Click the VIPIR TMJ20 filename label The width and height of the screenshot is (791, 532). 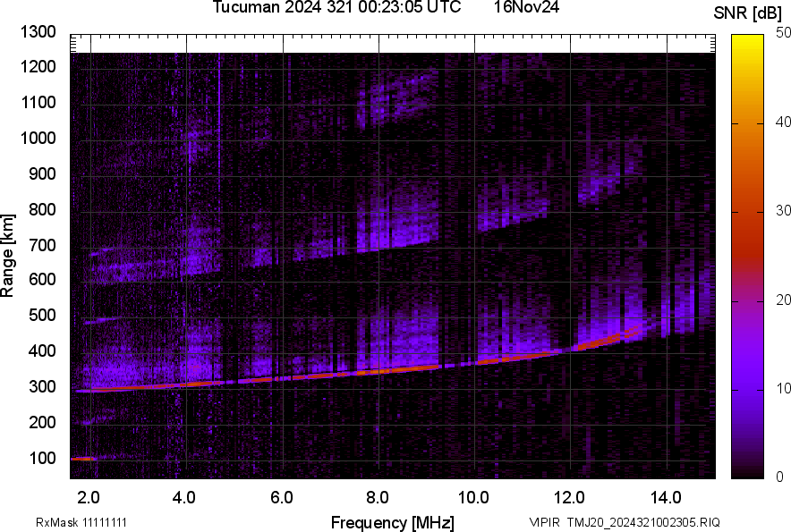pyautogui.click(x=624, y=522)
